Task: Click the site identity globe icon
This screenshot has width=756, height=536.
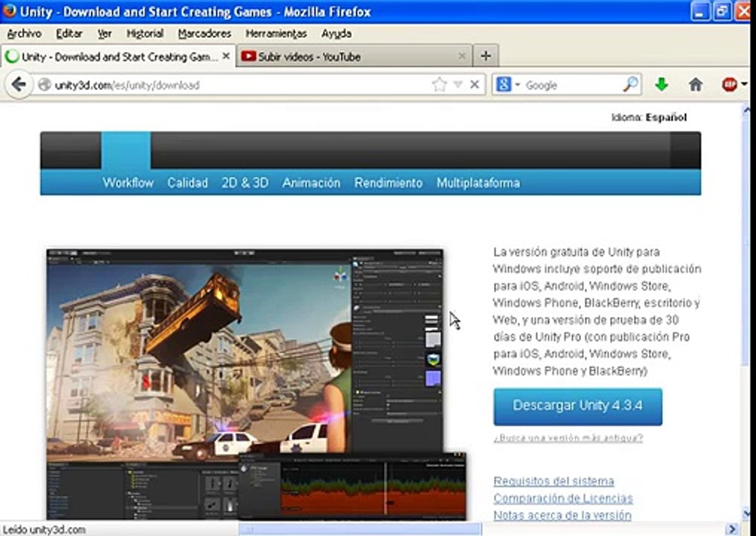Action: point(45,85)
